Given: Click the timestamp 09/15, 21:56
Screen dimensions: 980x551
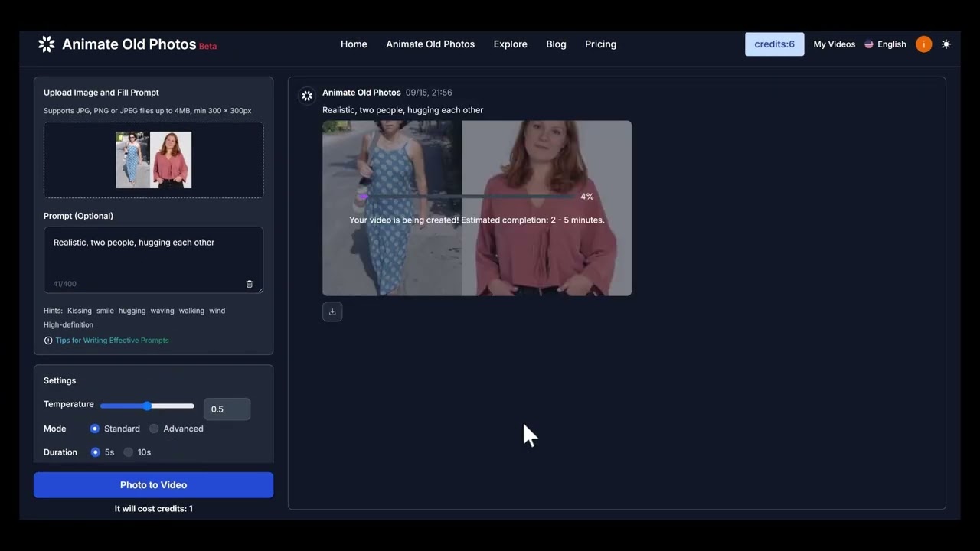Looking at the screenshot, I should point(429,93).
